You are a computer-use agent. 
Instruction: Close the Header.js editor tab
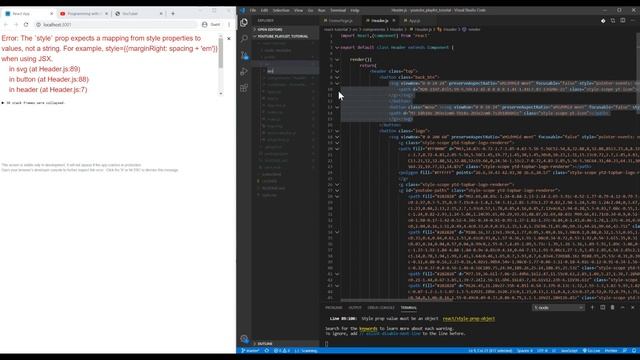[394, 20]
